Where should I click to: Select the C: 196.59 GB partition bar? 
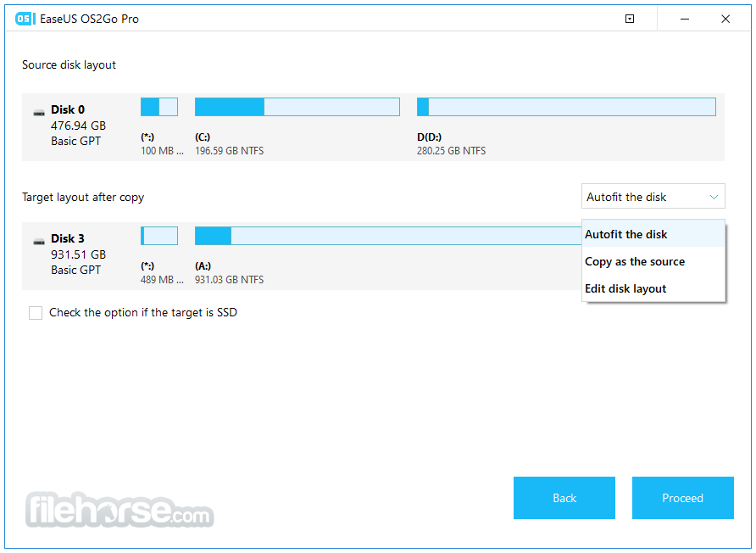coord(297,107)
